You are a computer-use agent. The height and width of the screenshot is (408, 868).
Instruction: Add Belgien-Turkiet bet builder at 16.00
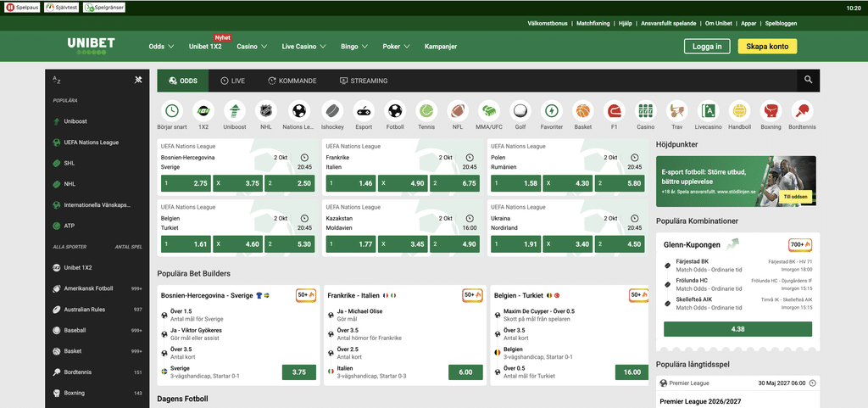[632, 372]
